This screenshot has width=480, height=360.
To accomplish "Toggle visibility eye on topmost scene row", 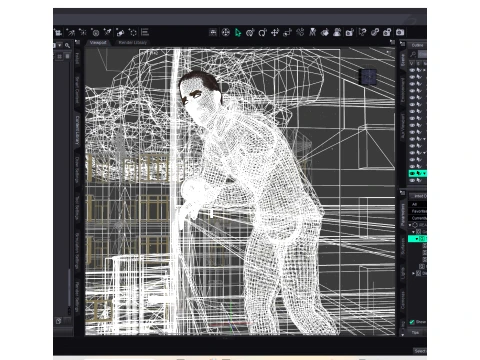I will coord(412,70).
